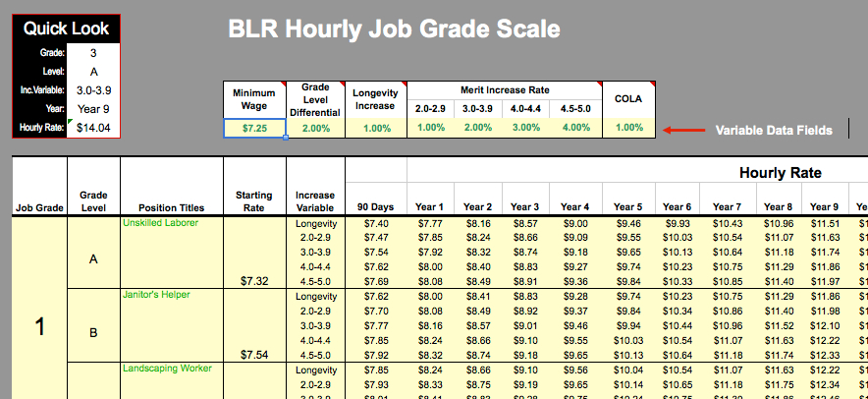
Task: Select the Janitor's Helper position title
Action: click(x=155, y=294)
